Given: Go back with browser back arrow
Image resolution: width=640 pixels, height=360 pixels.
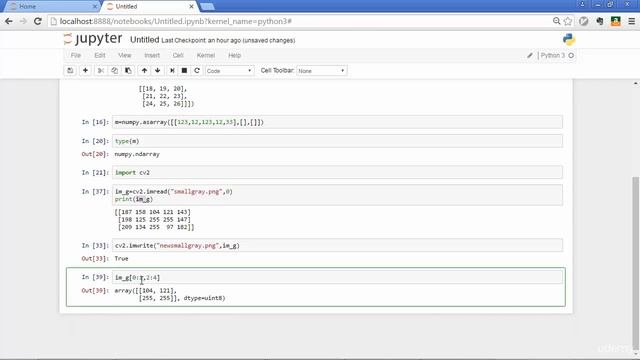Looking at the screenshot, I should pyautogui.click(x=9, y=21).
